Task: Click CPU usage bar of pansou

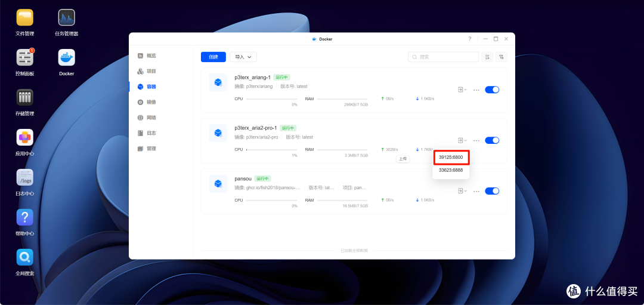Action: point(271,200)
